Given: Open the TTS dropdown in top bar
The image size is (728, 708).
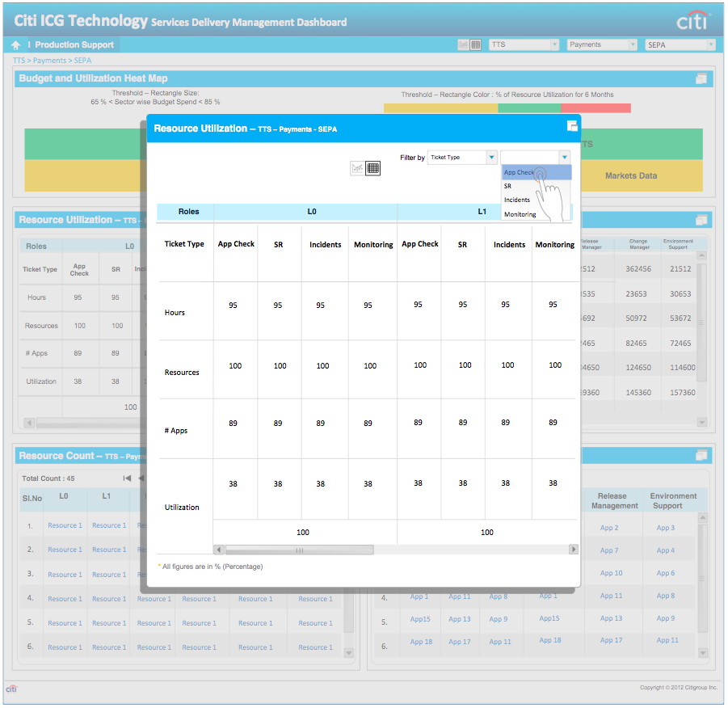Looking at the screenshot, I should point(524,44).
